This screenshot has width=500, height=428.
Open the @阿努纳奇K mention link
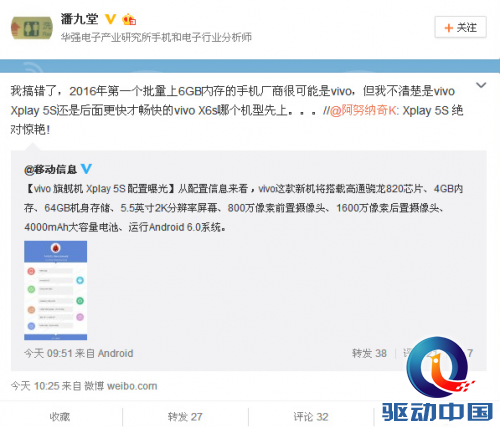pyautogui.click(x=364, y=110)
